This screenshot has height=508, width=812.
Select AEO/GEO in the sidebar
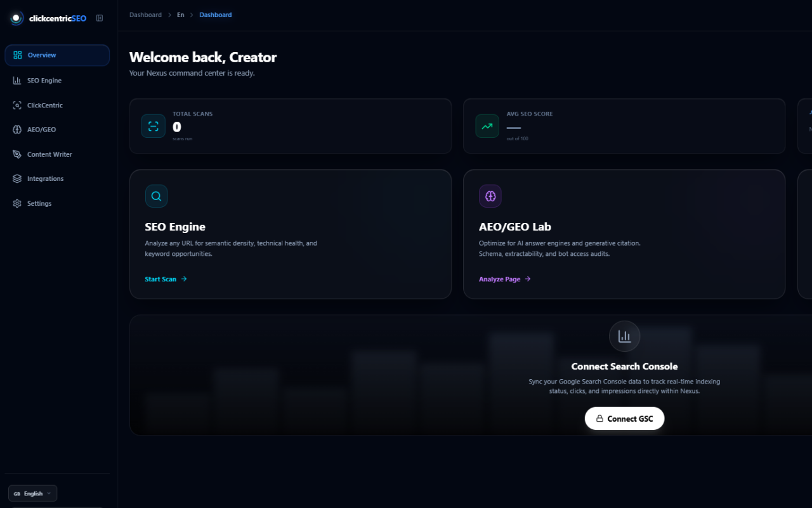tap(57, 130)
